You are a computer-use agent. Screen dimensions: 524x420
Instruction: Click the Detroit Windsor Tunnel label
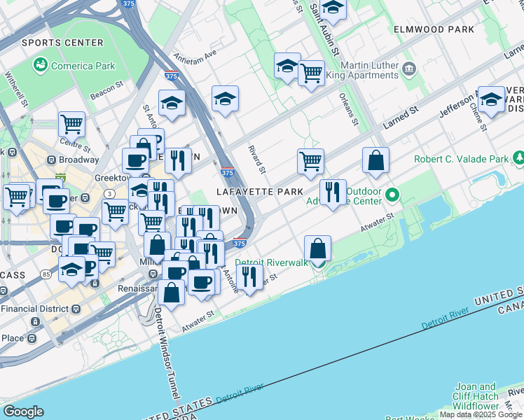(166, 353)
